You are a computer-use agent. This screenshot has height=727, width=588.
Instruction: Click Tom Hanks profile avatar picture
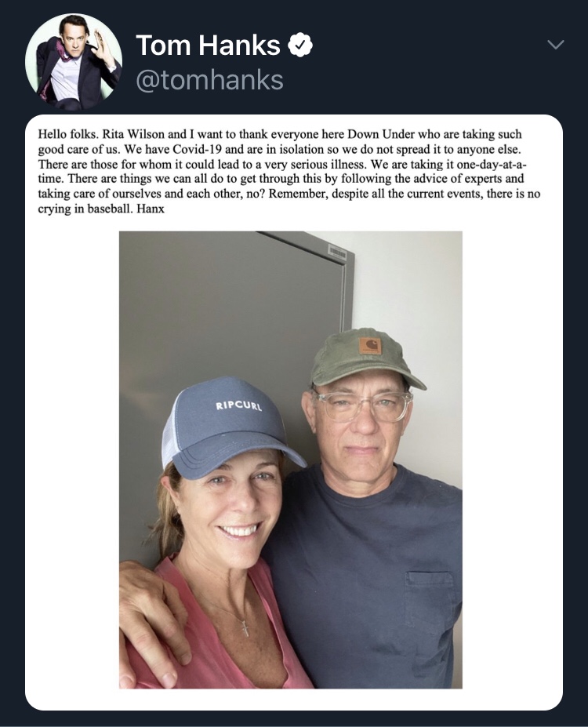tap(74, 62)
